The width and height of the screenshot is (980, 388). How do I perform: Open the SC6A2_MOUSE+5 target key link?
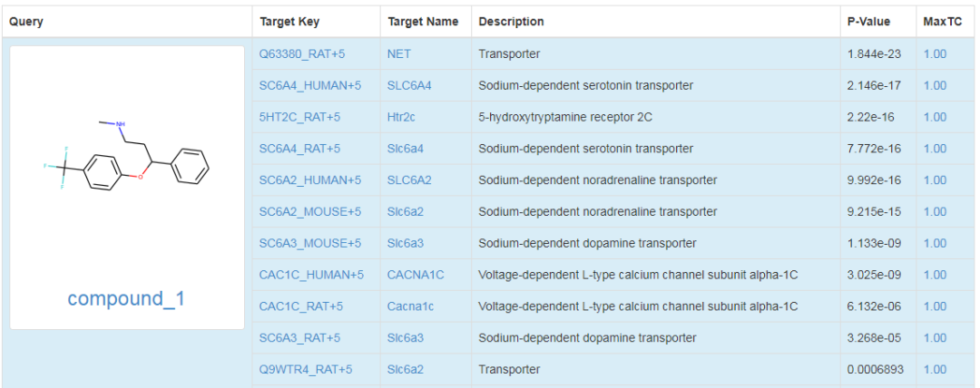tap(310, 212)
